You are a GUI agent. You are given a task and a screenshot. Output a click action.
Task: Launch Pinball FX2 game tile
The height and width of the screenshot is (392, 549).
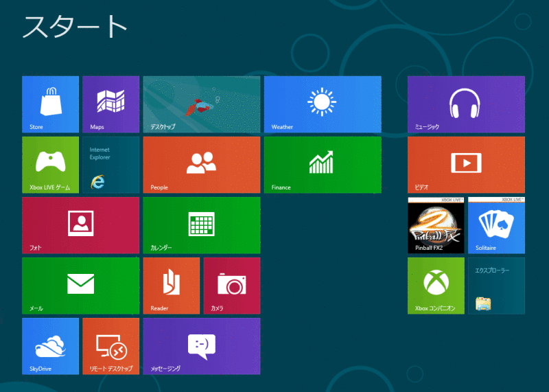[x=436, y=225]
